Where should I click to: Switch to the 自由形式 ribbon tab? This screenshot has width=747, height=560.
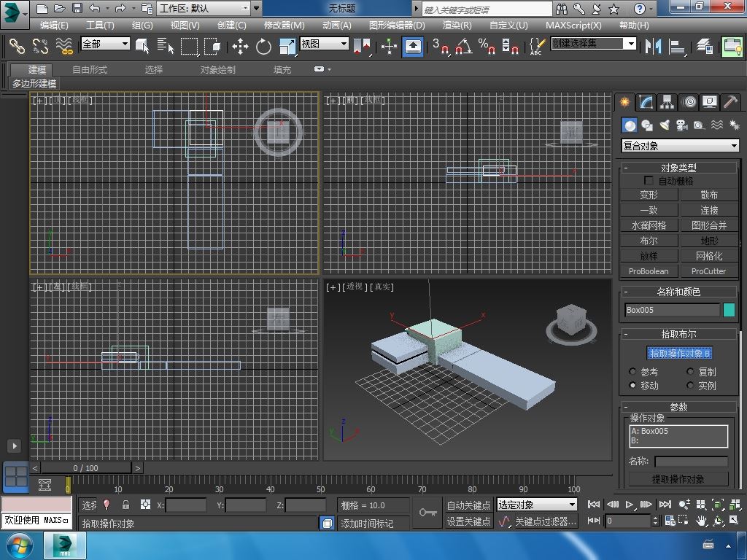pyautogui.click(x=90, y=70)
